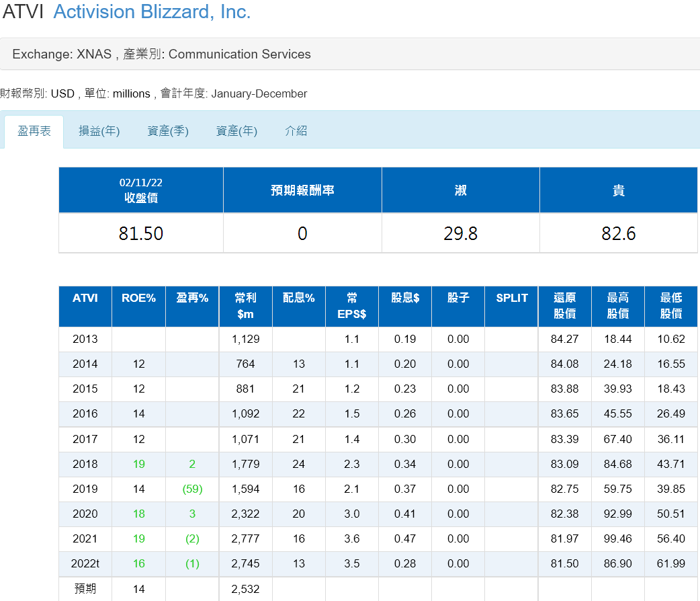Click the 02/11/22 收盤價 header
Screen dimensions: 700x601
(x=141, y=190)
